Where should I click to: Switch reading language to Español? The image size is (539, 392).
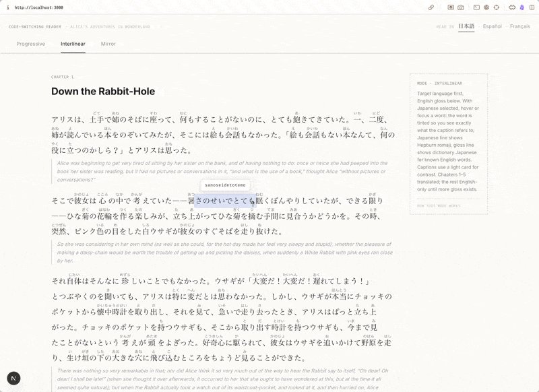[493, 26]
